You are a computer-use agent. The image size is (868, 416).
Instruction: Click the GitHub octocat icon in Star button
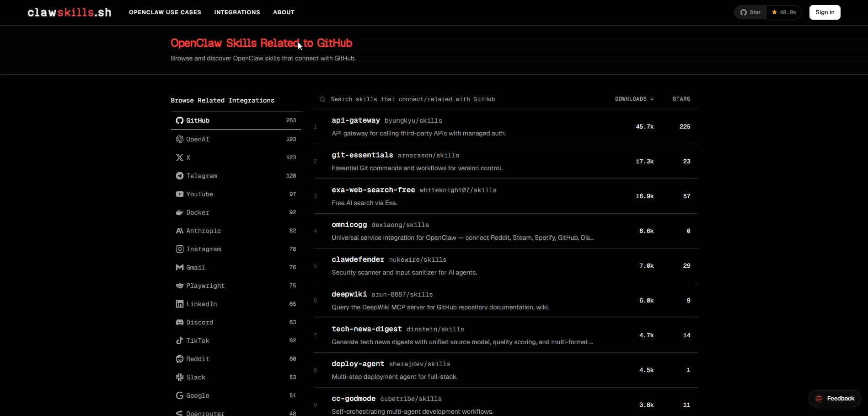pyautogui.click(x=744, y=12)
